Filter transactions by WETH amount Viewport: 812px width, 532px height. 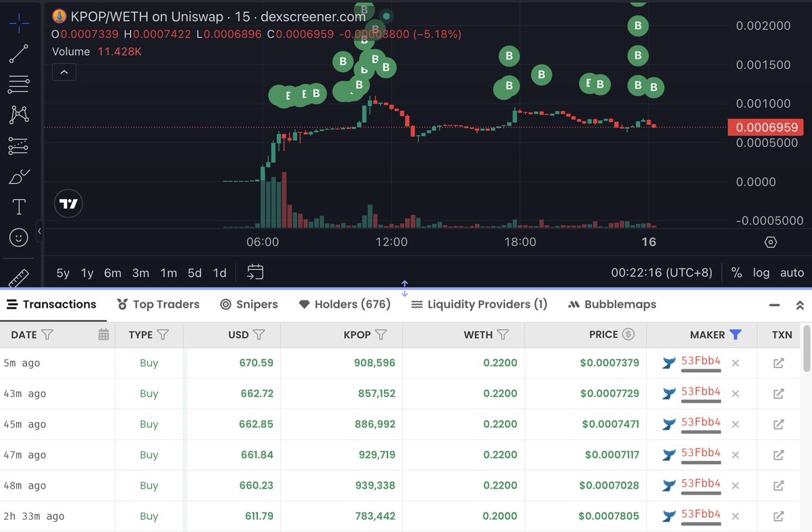pos(503,335)
